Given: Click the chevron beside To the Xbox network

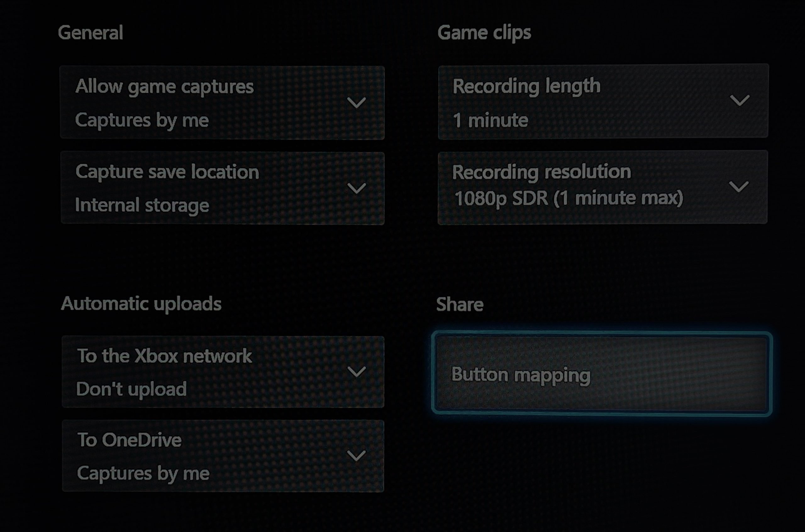Looking at the screenshot, I should point(357,372).
